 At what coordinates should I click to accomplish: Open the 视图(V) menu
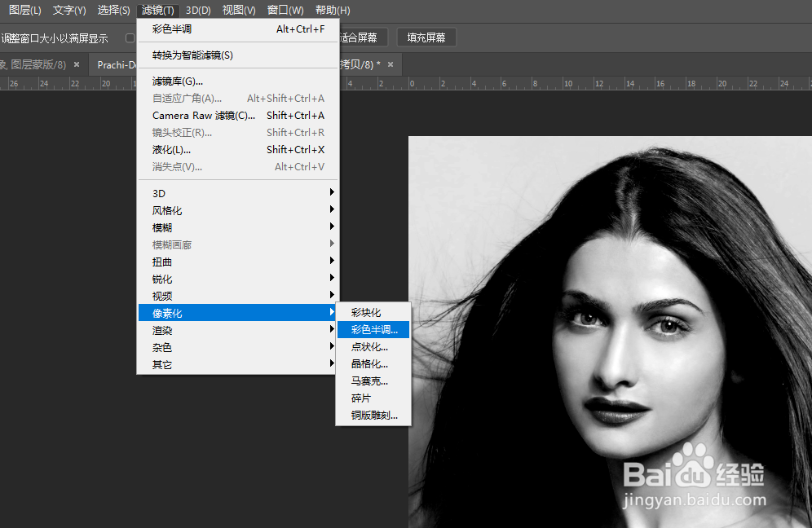pyautogui.click(x=239, y=10)
